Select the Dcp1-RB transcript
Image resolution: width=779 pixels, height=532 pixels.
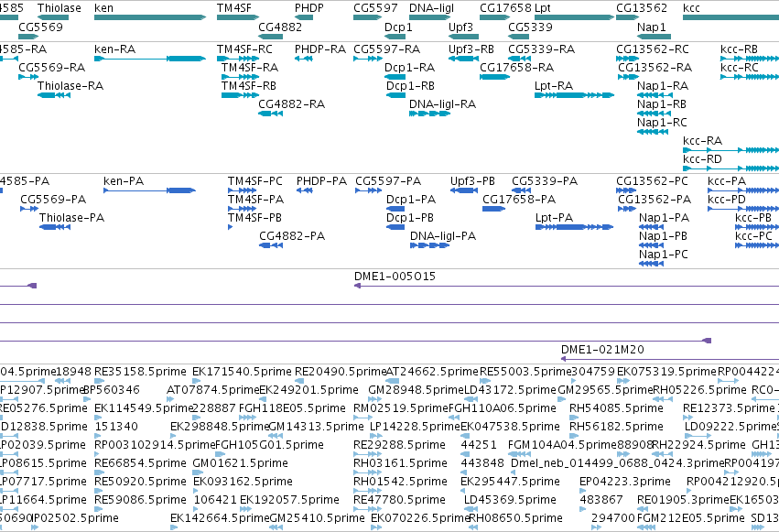[396, 95]
